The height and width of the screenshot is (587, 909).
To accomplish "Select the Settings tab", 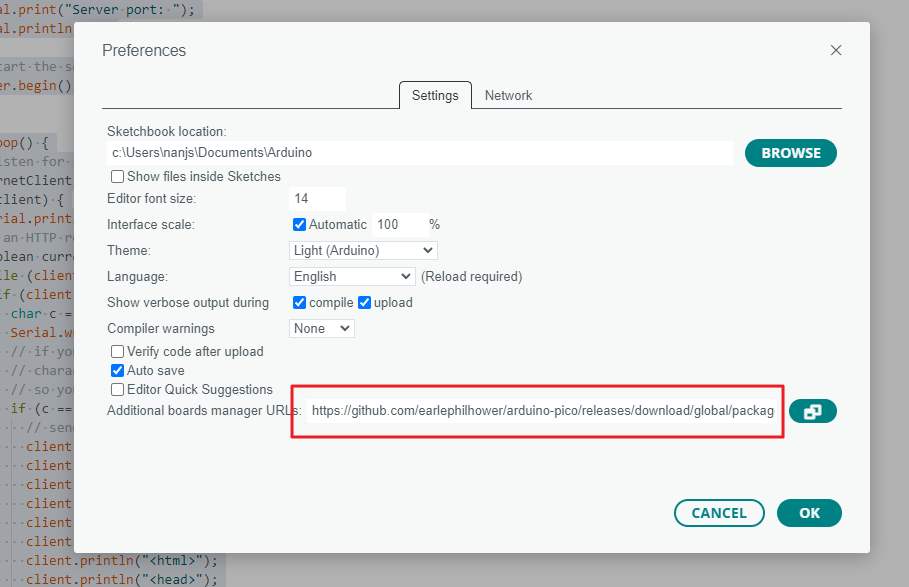I will pyautogui.click(x=434, y=95).
